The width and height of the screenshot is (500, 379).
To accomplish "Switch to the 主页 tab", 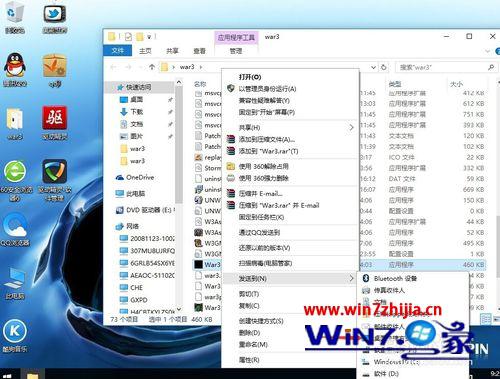I will [145, 51].
